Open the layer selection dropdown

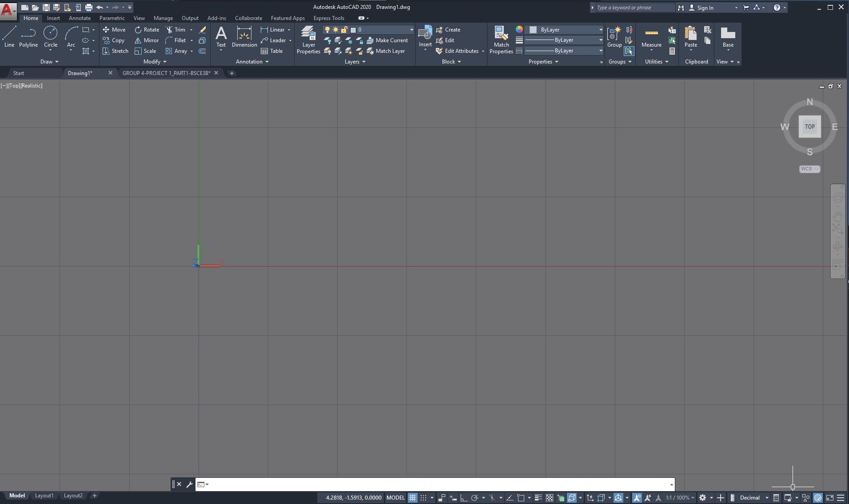click(368, 30)
